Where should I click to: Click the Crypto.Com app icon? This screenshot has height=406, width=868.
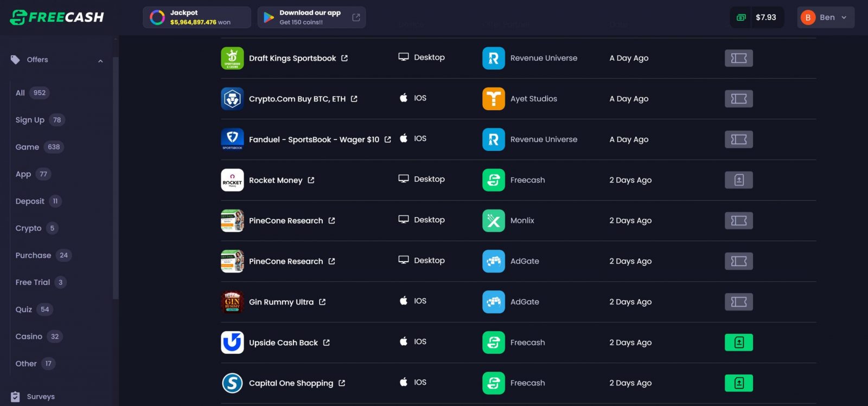[232, 99]
